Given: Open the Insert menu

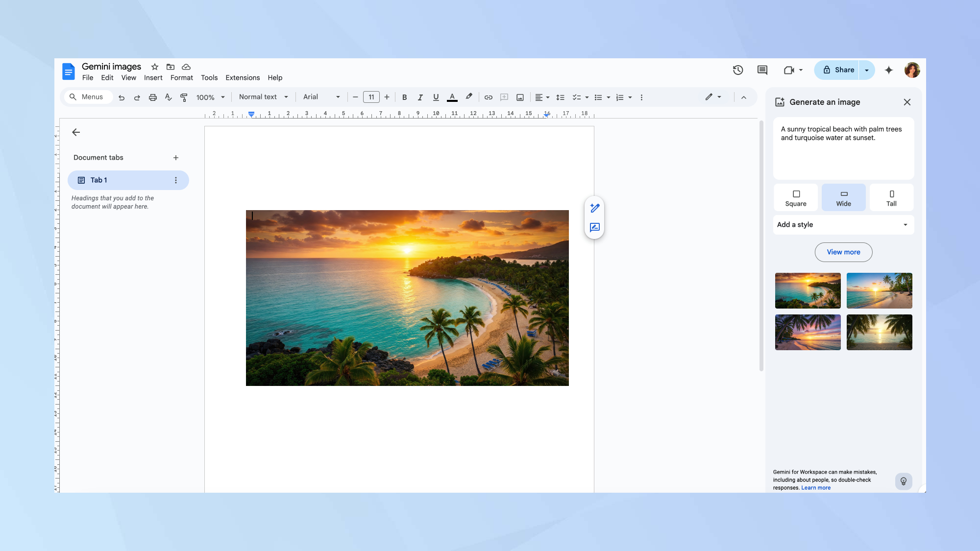Looking at the screenshot, I should click(x=153, y=78).
